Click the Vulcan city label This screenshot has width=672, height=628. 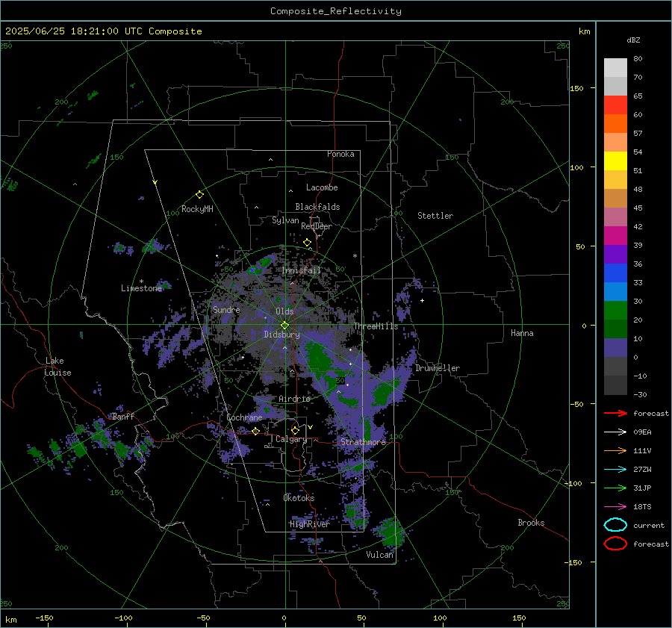[379, 555]
